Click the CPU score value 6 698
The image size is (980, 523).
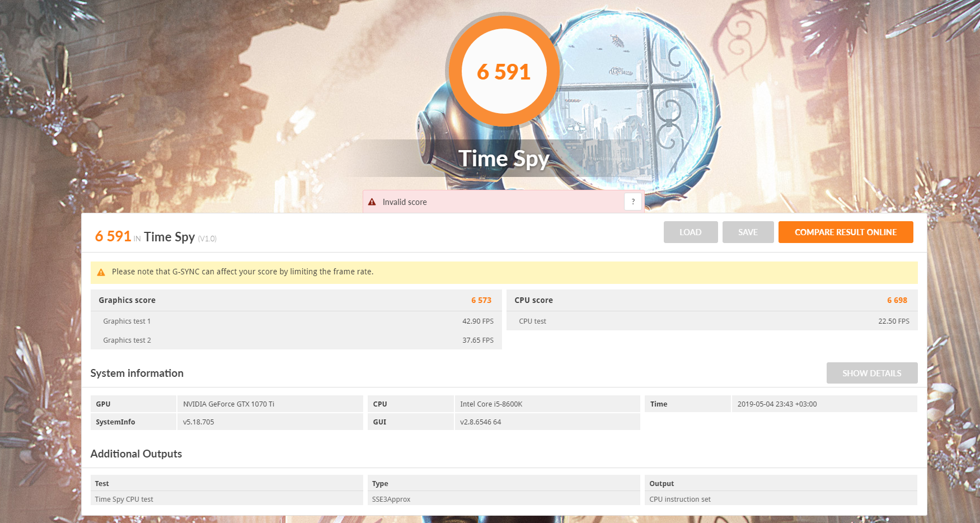897,300
